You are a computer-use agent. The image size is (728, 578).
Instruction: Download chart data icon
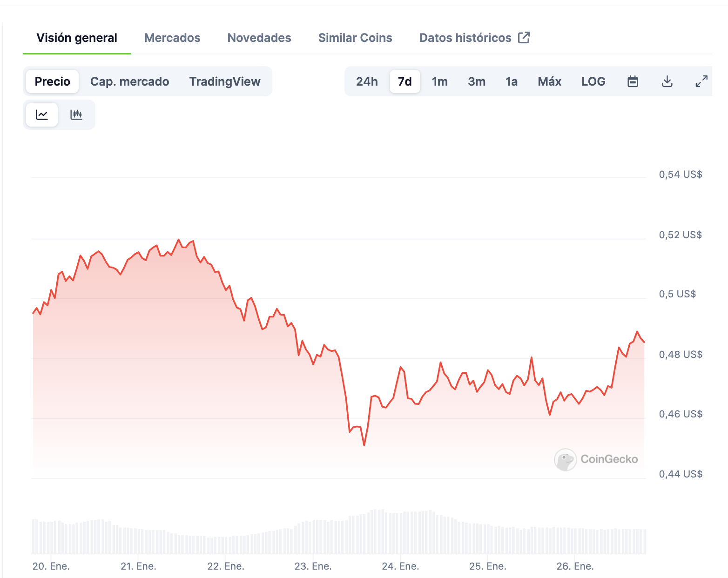point(667,81)
